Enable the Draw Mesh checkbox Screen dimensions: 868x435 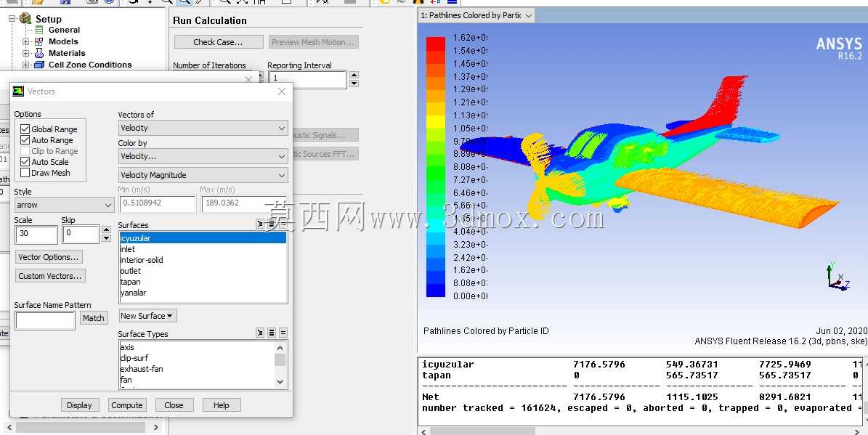pyautogui.click(x=25, y=173)
